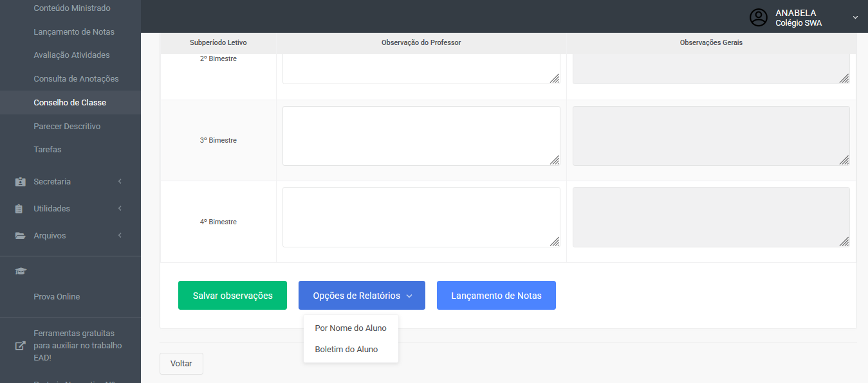Click the 3º Bimestre row label
868x383 pixels.
click(218, 140)
